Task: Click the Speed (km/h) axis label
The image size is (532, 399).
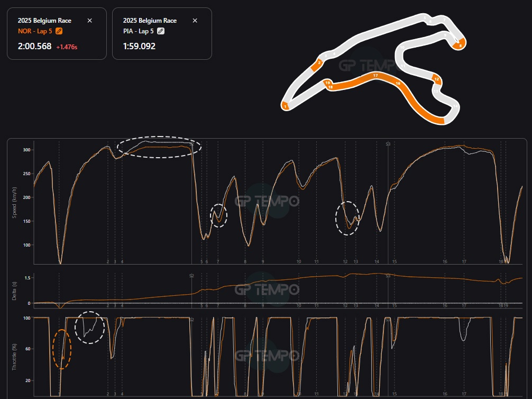Action: [x=14, y=202]
